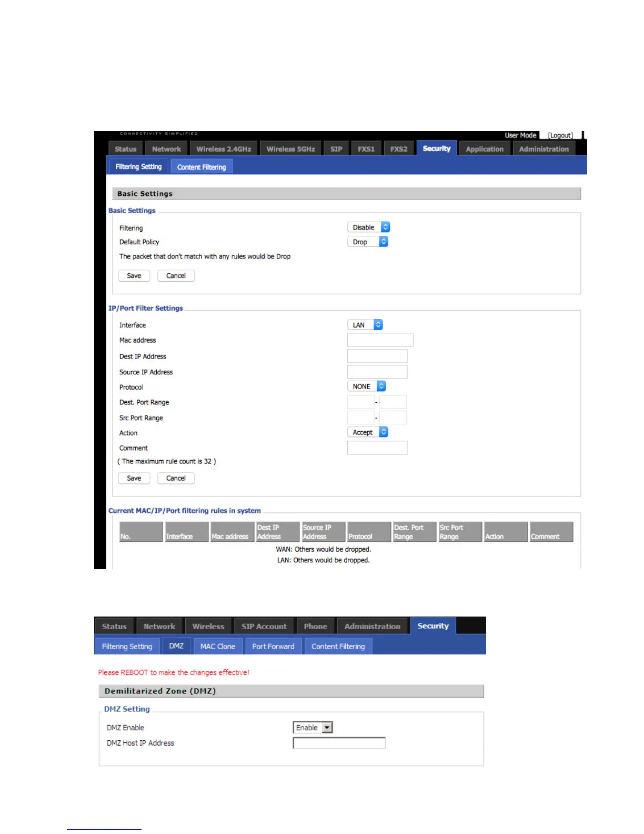Select Filtering Setting subtab under FXS tabs

click(138, 166)
